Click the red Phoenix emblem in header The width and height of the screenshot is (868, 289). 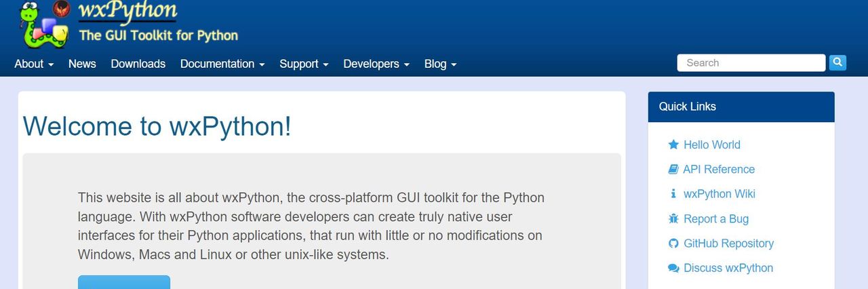point(61,9)
